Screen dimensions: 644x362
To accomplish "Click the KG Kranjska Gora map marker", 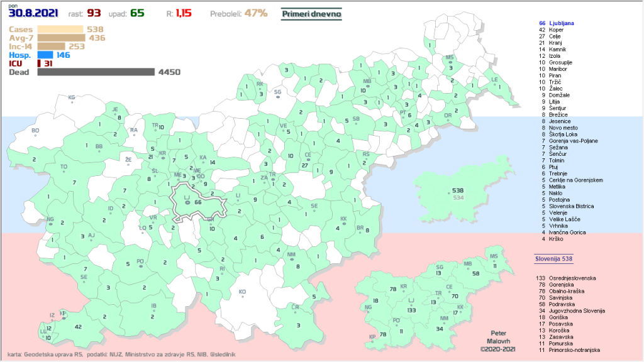I will pyautogui.click(x=72, y=101).
